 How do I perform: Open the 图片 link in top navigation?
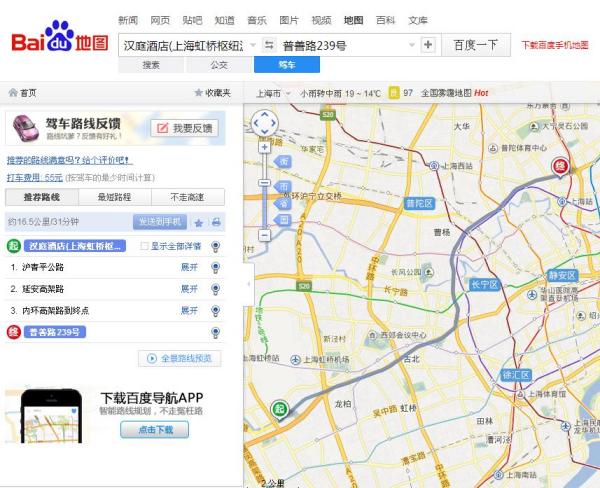pyautogui.click(x=288, y=20)
